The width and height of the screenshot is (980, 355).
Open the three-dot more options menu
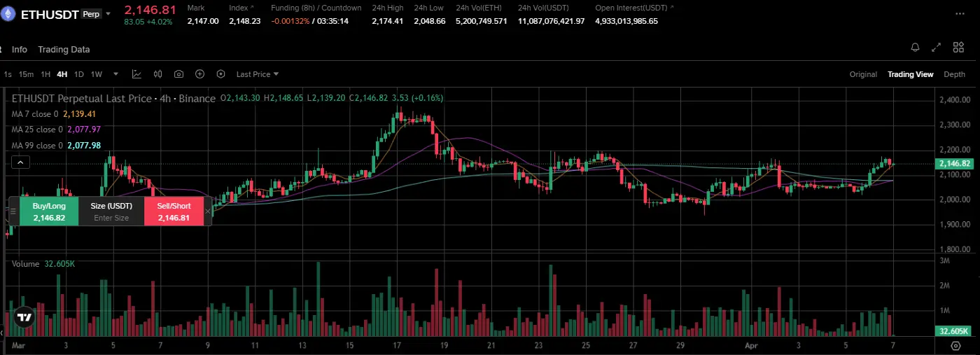click(960, 13)
